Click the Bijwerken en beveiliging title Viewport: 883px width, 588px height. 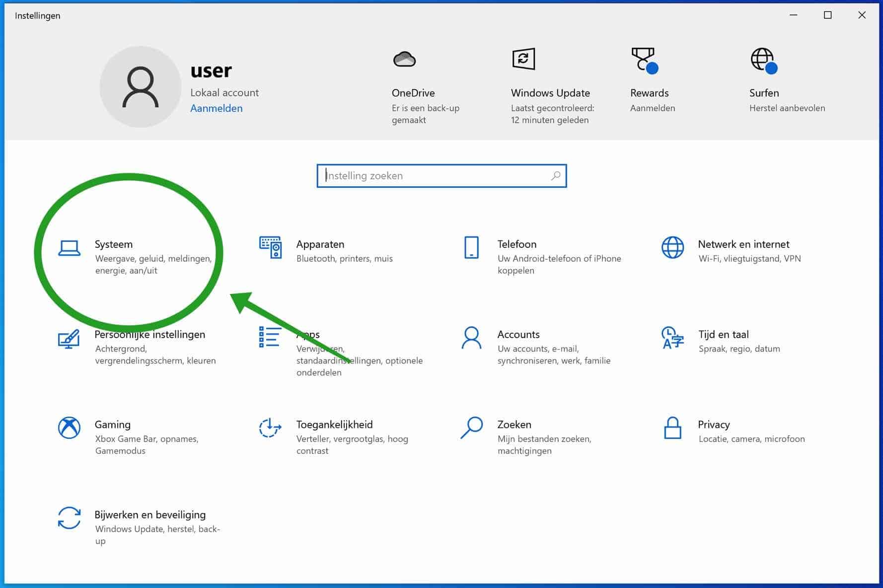point(150,515)
